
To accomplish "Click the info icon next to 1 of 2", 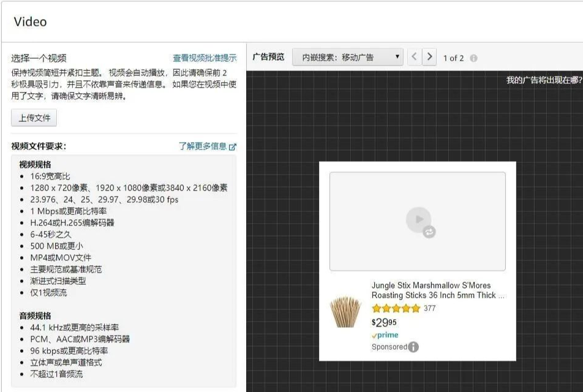I will [x=473, y=58].
